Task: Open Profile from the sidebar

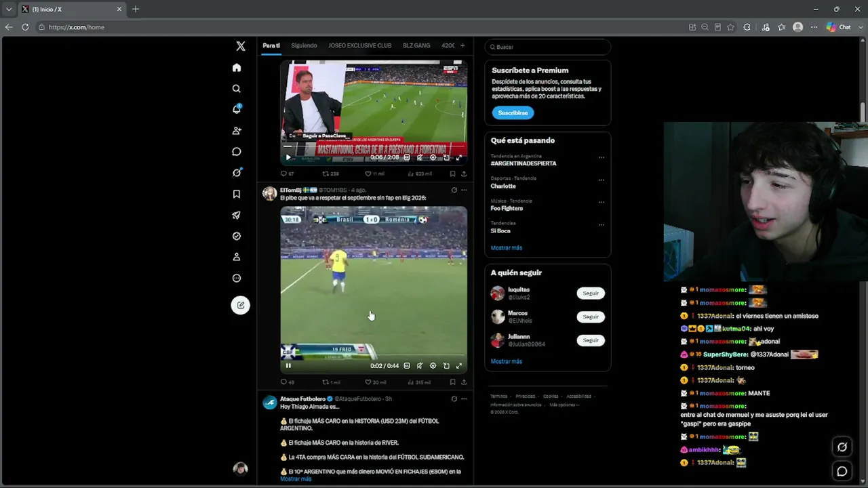Action: 237,257
